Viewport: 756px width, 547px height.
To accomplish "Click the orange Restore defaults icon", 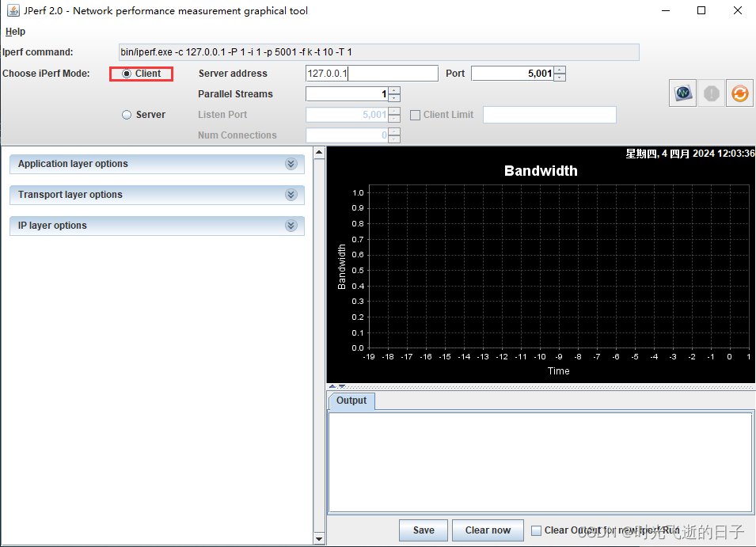I will pos(739,93).
